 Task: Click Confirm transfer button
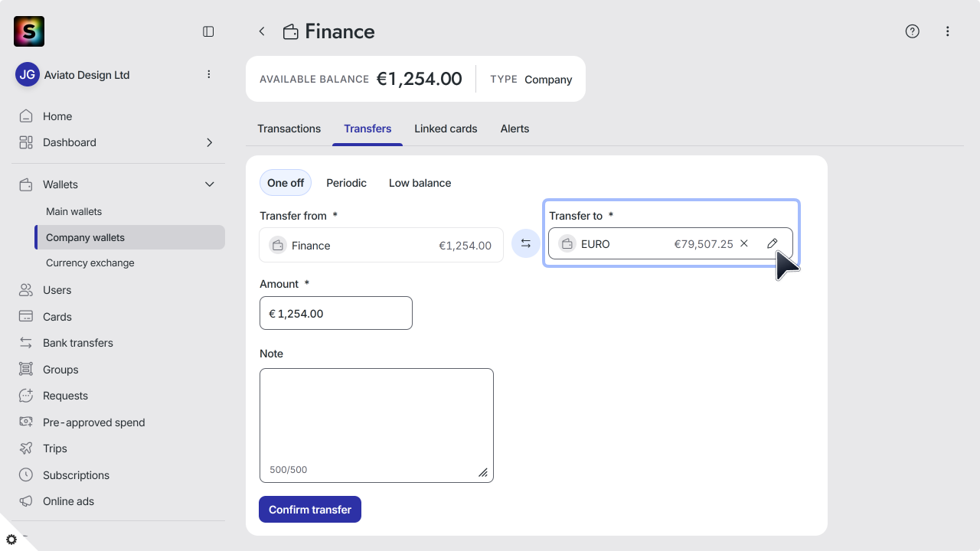coord(310,510)
